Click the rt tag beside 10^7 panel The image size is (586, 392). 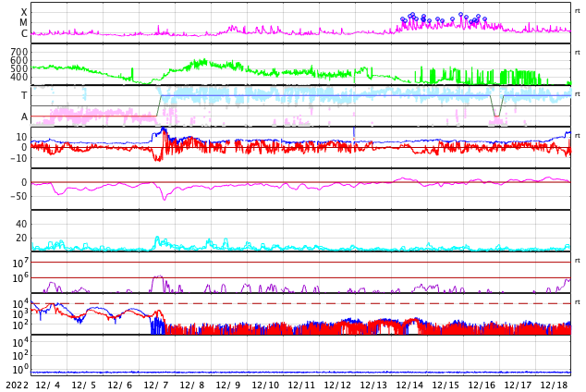pos(577,261)
